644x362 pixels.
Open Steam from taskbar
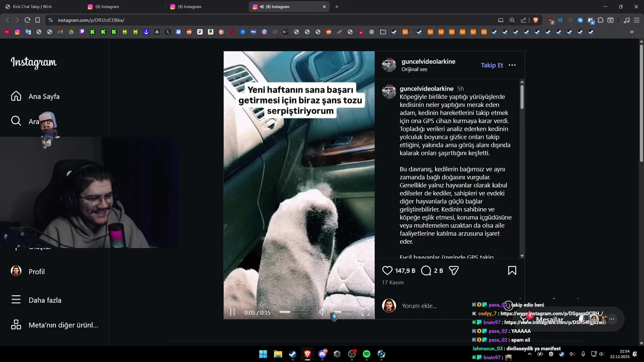pos(292,354)
